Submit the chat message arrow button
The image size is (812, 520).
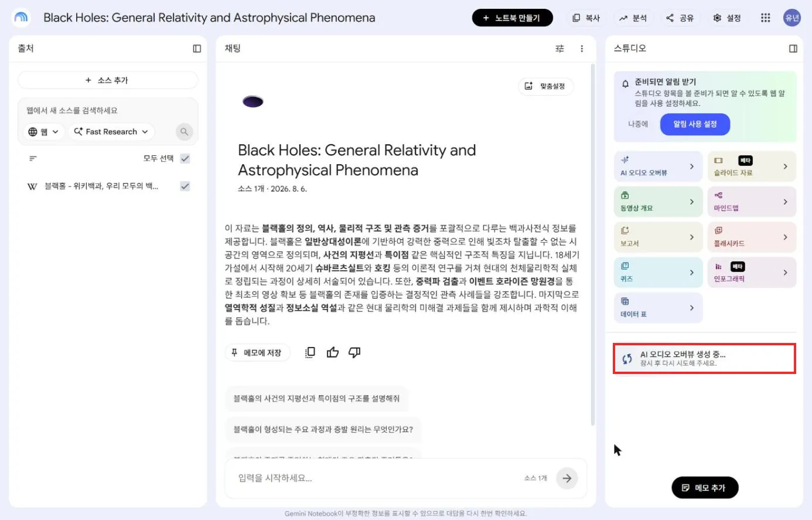click(x=567, y=478)
